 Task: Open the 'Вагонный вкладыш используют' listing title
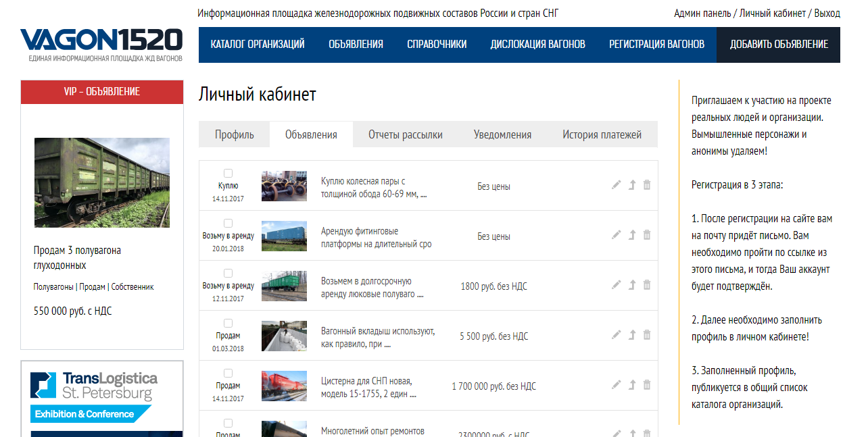pyautogui.click(x=378, y=338)
